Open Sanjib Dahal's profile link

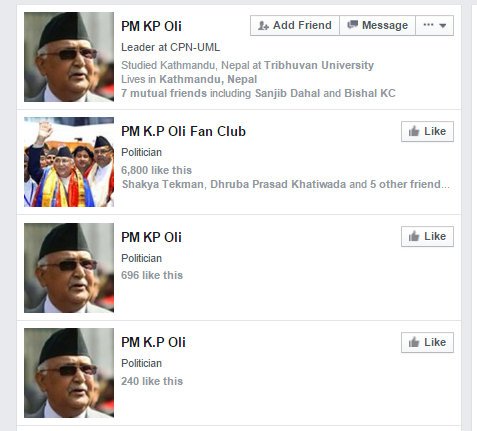[x=287, y=93]
